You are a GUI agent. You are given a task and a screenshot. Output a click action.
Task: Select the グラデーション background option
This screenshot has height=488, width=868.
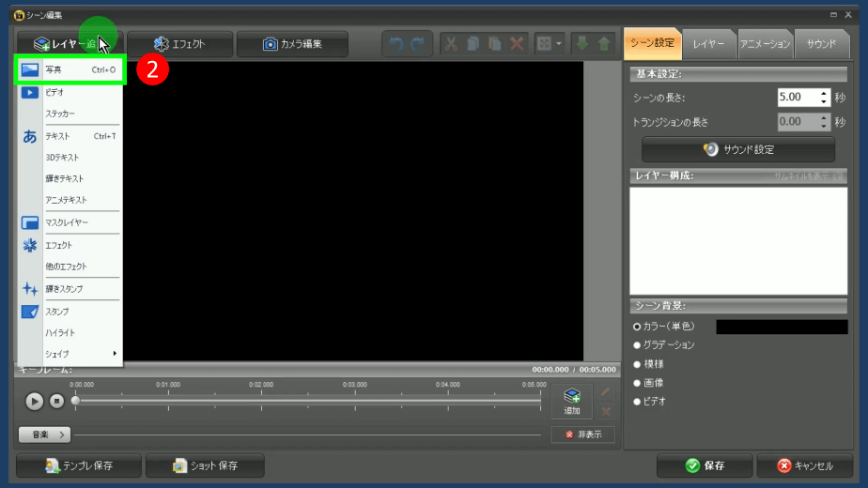pos(638,345)
